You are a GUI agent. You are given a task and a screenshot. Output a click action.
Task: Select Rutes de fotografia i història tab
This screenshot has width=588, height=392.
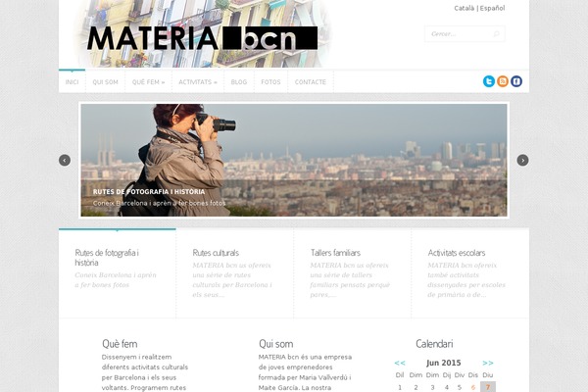(118, 273)
